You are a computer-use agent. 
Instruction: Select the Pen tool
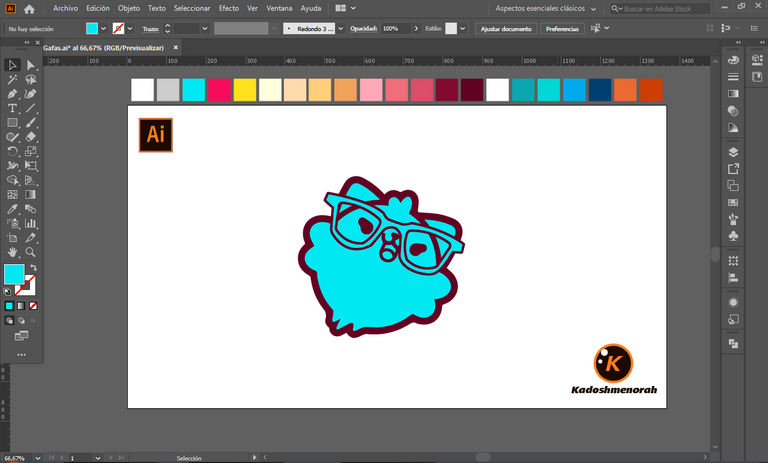(x=12, y=94)
